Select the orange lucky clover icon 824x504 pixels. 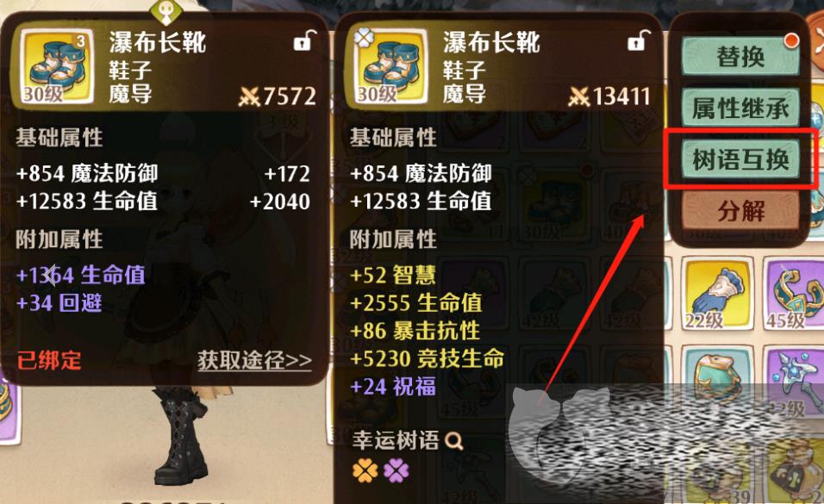point(365,470)
